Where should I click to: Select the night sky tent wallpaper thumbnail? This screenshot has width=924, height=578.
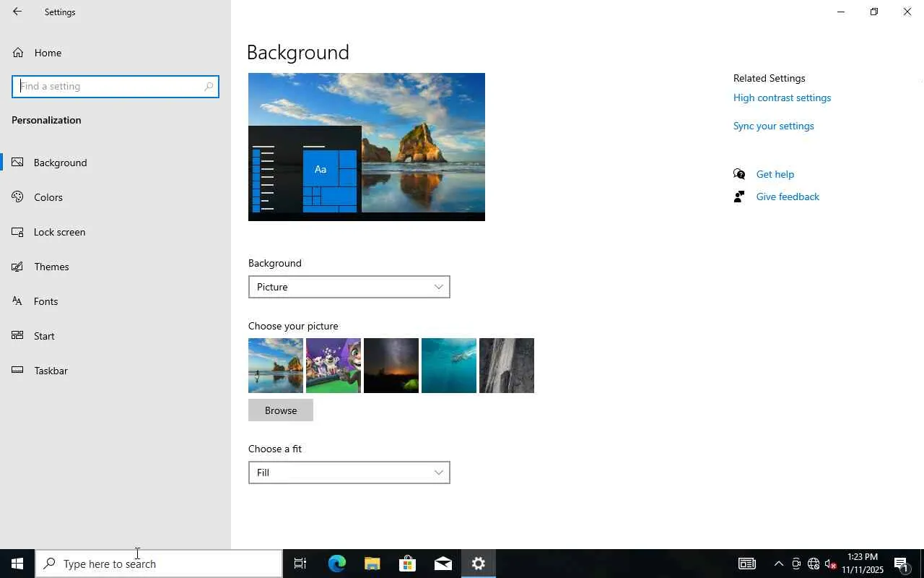(391, 366)
